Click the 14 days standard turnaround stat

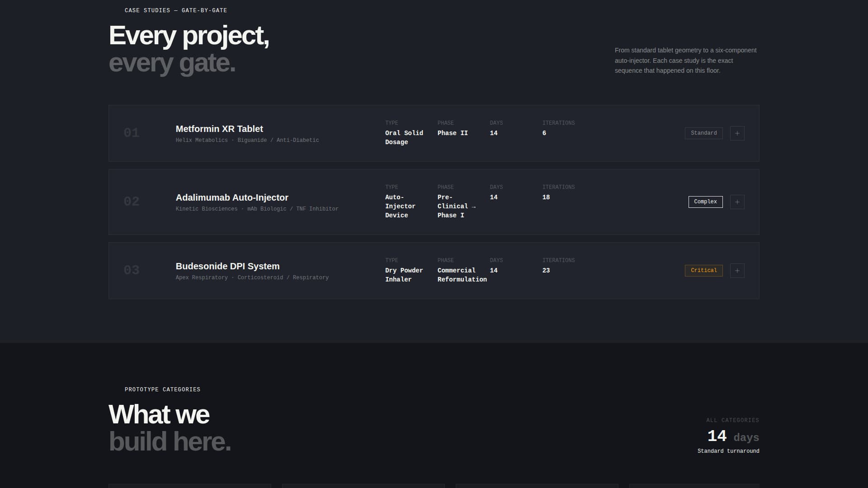tap(732, 436)
